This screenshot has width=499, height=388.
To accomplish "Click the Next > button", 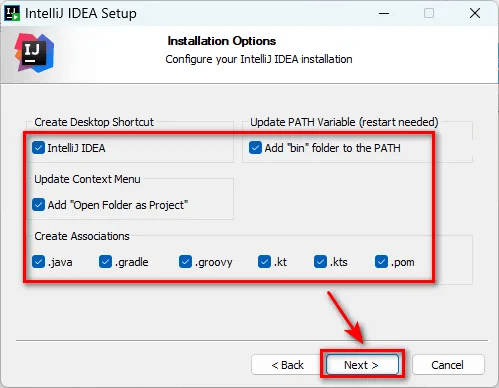I will click(x=362, y=365).
